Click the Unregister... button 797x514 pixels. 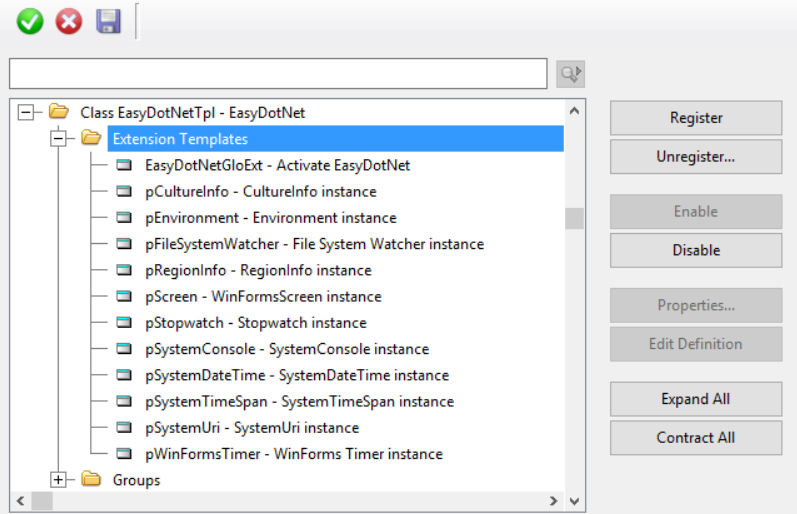click(x=696, y=157)
